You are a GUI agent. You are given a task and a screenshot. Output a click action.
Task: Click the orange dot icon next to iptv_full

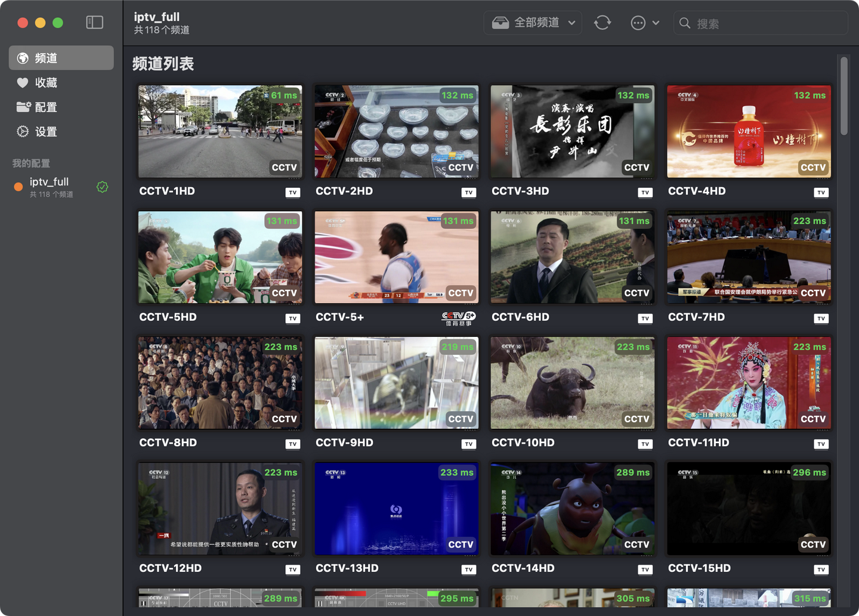[x=18, y=187]
